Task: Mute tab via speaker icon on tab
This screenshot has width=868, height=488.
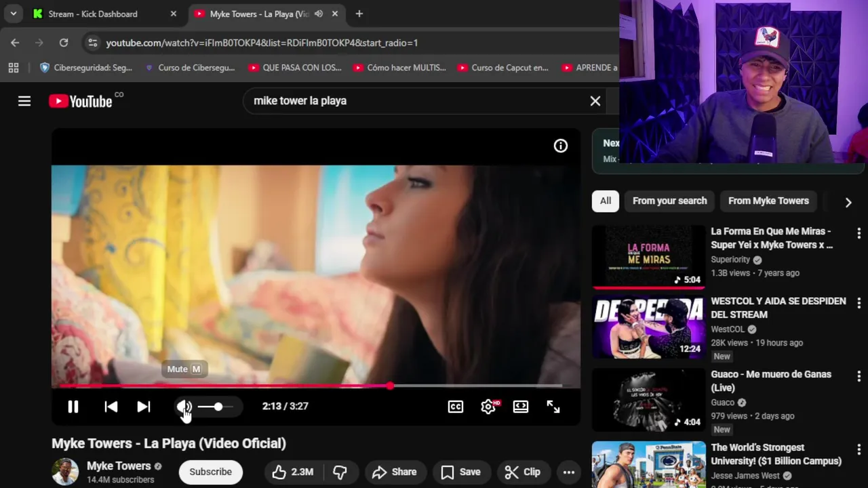Action: click(319, 14)
